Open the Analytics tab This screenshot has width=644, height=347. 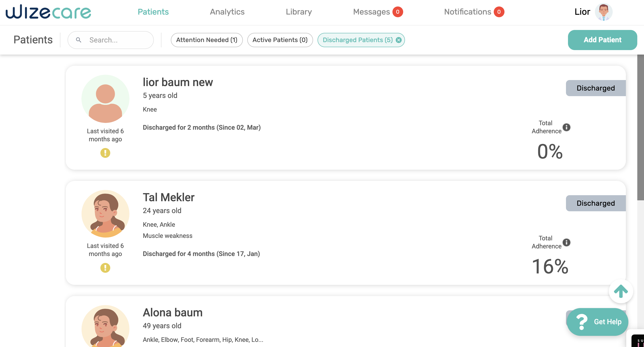point(227,12)
